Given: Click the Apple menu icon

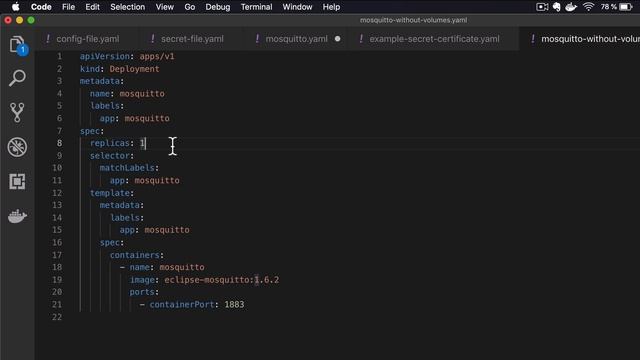Looking at the screenshot, I should point(16,7).
